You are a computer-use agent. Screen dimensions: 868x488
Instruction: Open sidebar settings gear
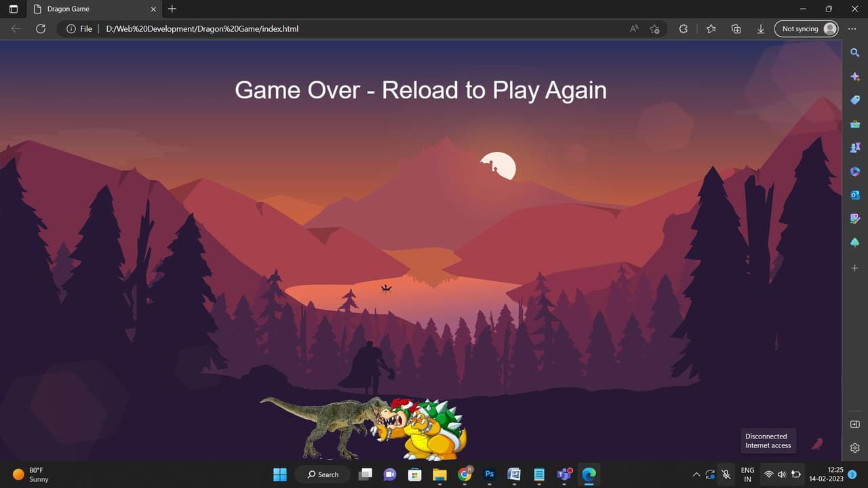[855, 448]
